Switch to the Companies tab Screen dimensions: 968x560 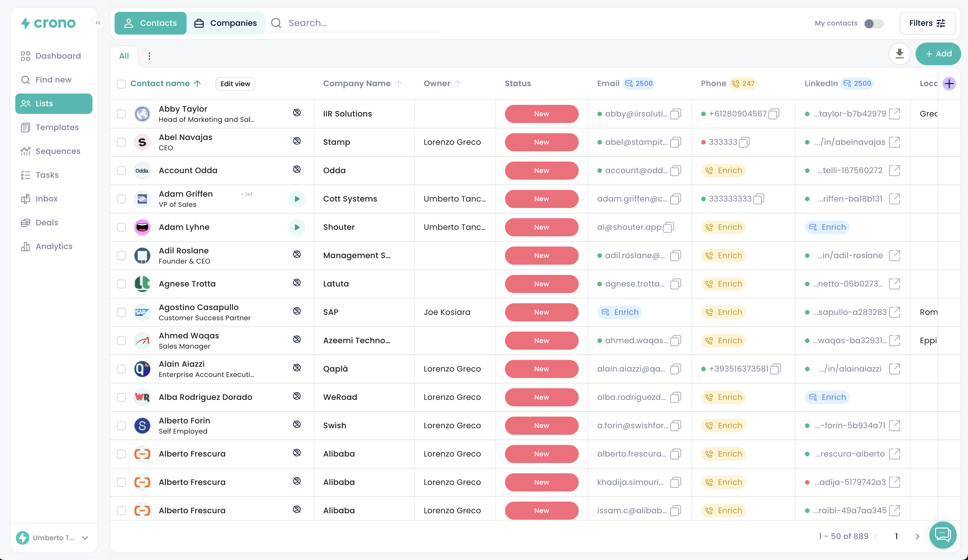[225, 23]
